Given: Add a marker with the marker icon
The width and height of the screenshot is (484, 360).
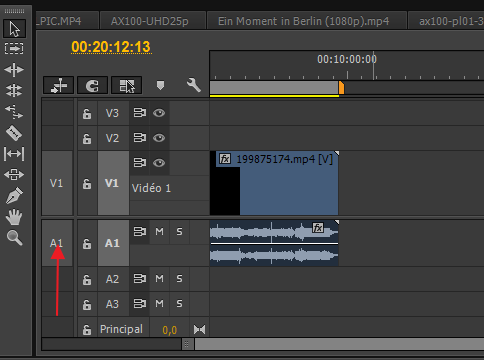Looking at the screenshot, I should 160,85.
